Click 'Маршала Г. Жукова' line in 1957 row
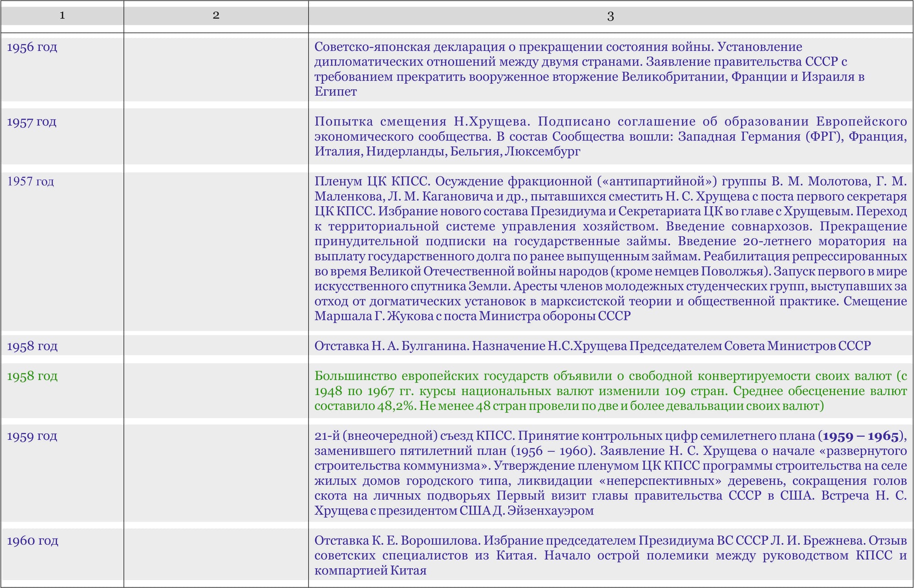The width and height of the screenshot is (915, 588). point(472,316)
